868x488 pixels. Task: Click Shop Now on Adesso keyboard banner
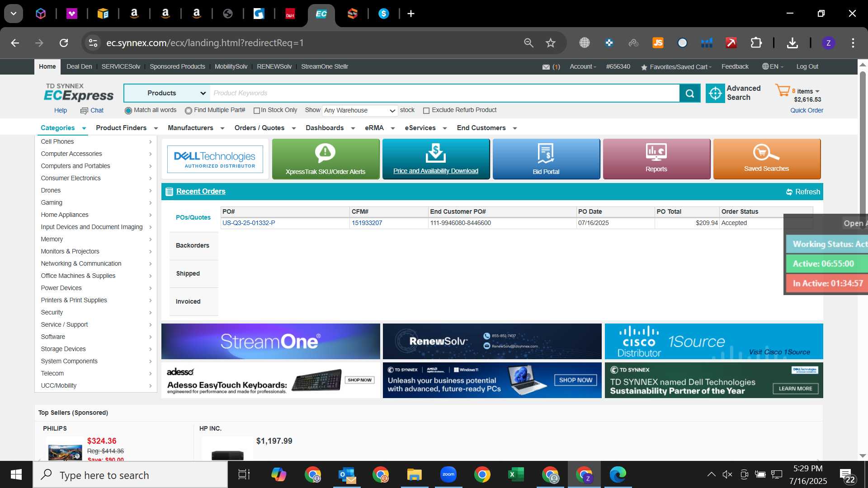[x=359, y=380]
